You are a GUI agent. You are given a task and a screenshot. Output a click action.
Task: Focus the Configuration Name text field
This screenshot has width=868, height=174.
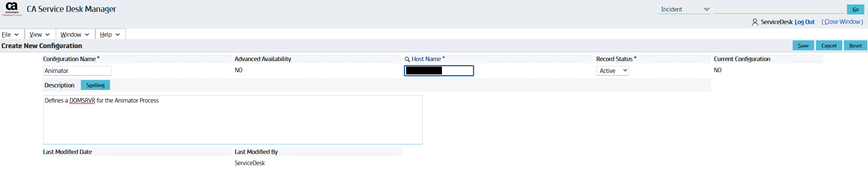point(77,71)
